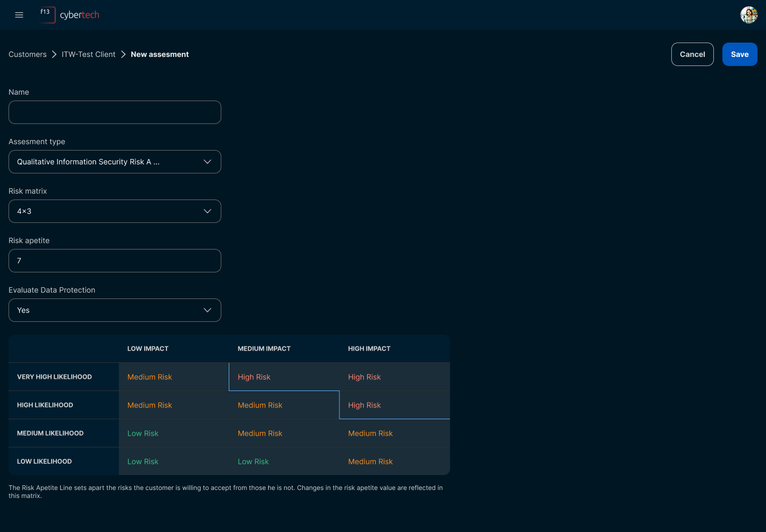Click the New assesment breadcrumb
Image resolution: width=766 pixels, height=532 pixels.
pyautogui.click(x=160, y=54)
